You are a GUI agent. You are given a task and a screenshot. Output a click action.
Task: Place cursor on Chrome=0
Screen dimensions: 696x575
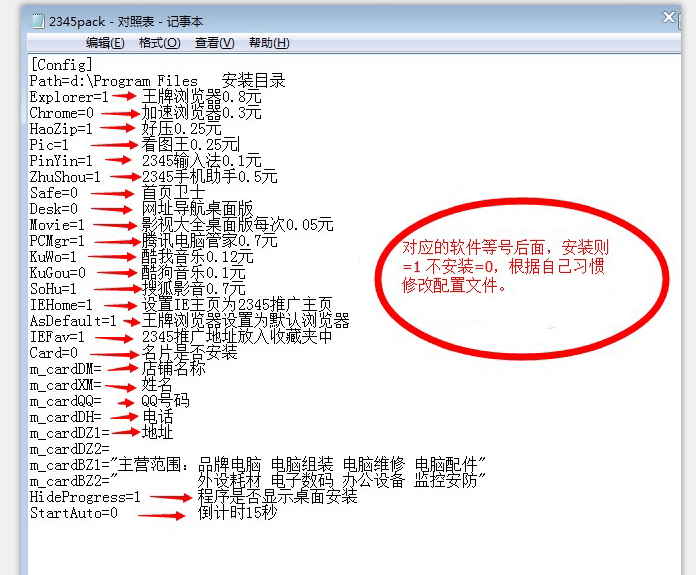click(62, 113)
